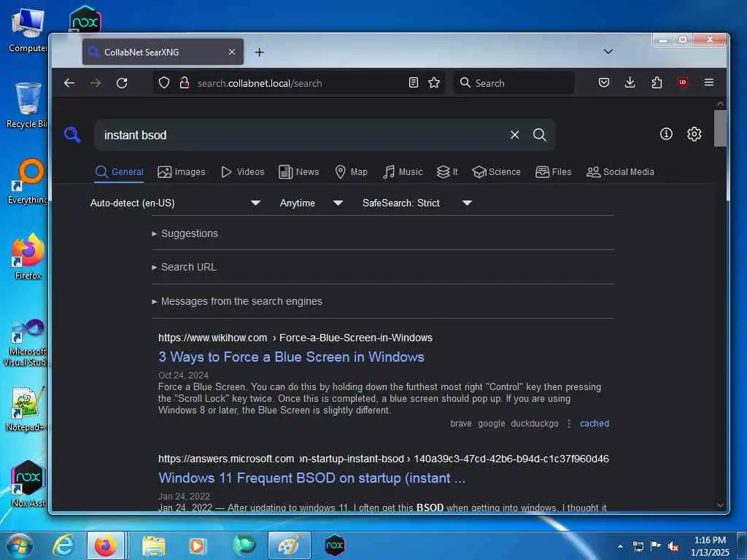Open 3 Ways to Force a Blue Screen link
This screenshot has width=747, height=560.
pyautogui.click(x=291, y=357)
